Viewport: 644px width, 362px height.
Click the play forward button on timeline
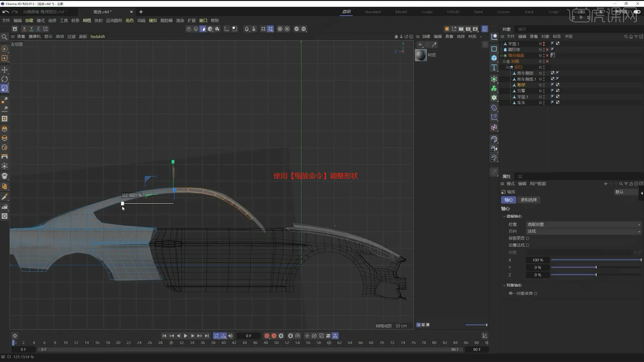185,336
